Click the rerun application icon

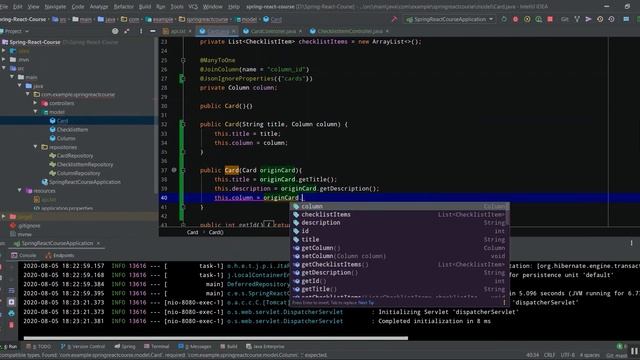[x=504, y=19]
